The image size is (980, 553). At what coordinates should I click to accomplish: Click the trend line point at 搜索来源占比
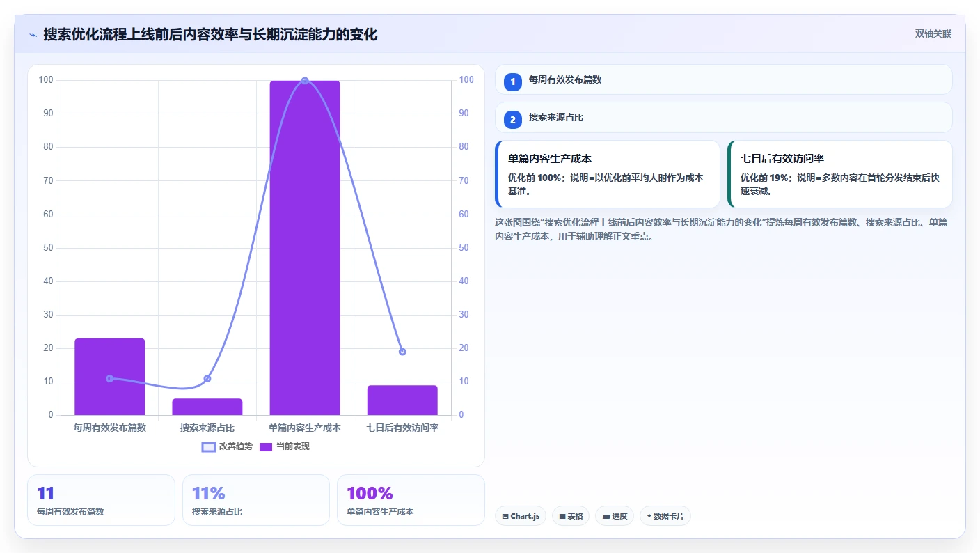click(x=207, y=378)
